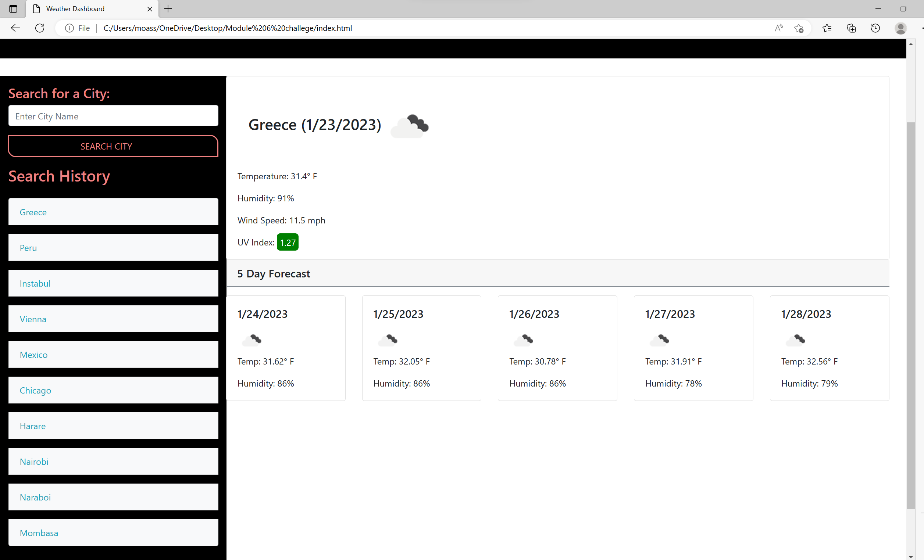The height and width of the screenshot is (560, 924).
Task: Add this page to favorites
Action: click(799, 29)
